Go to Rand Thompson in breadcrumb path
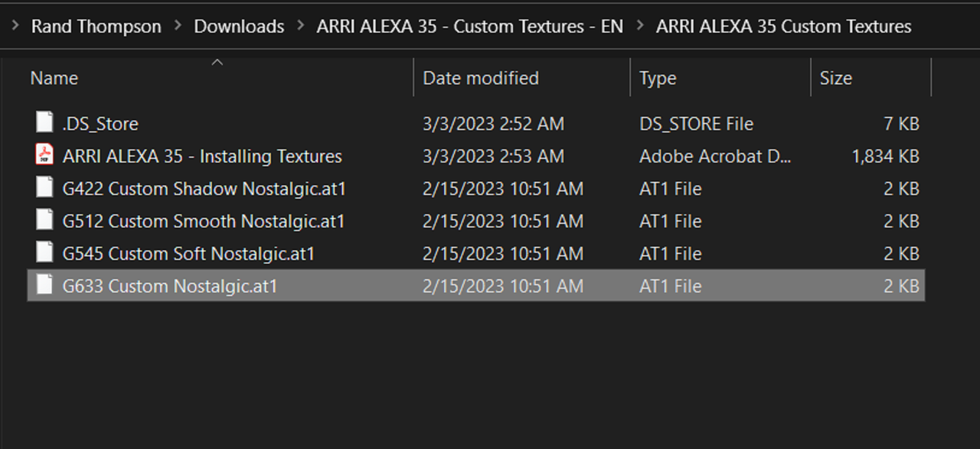This screenshot has height=449, width=980. [x=96, y=26]
